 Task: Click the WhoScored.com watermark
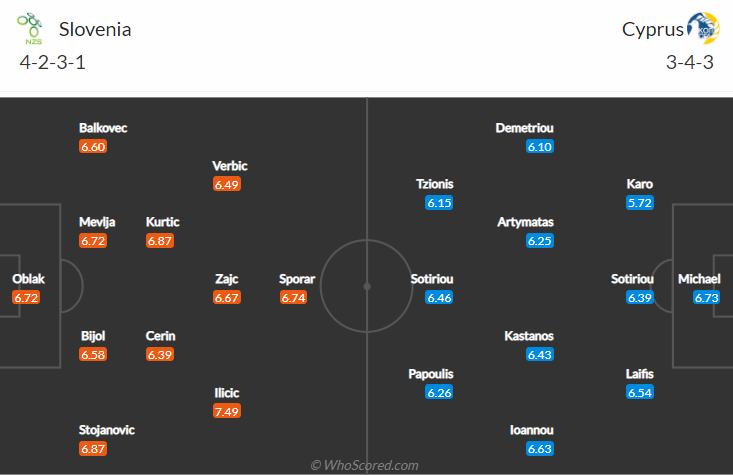click(x=365, y=465)
